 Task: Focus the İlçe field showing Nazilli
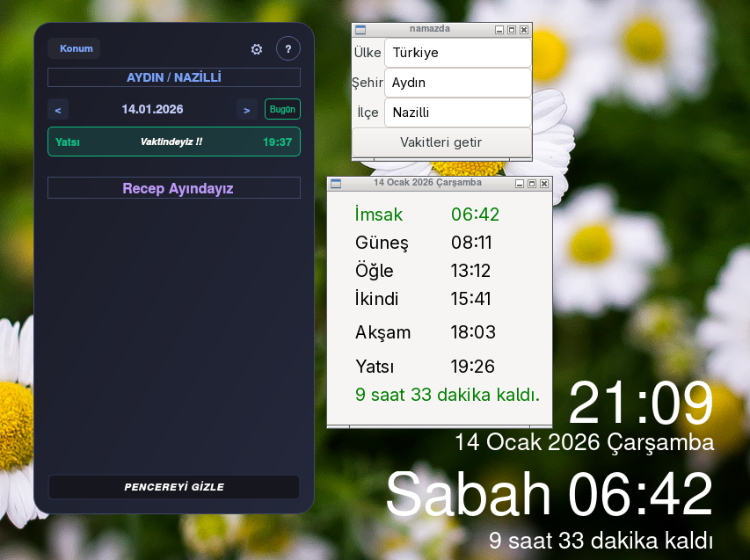(x=457, y=113)
